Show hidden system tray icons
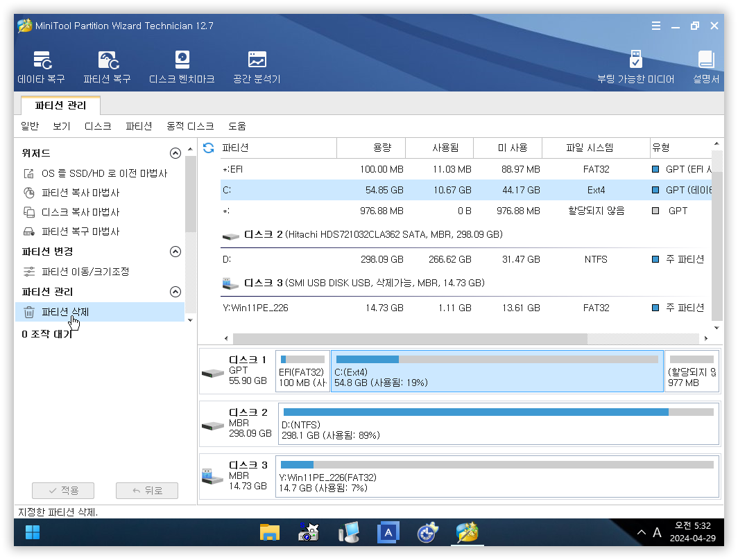 point(642,533)
